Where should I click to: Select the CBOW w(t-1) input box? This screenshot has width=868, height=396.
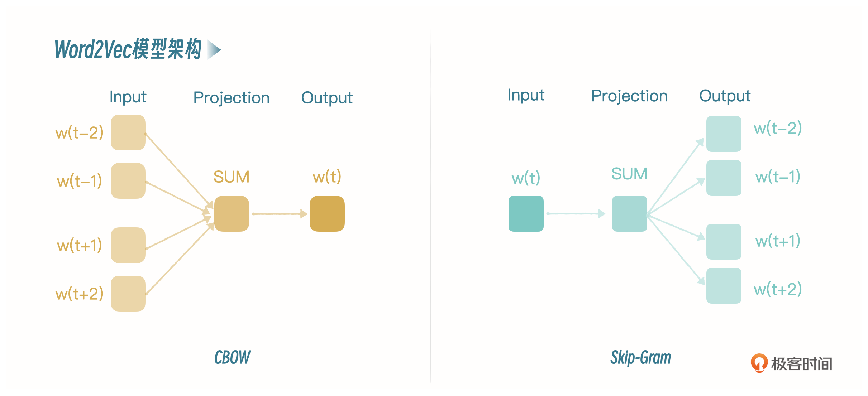click(128, 181)
